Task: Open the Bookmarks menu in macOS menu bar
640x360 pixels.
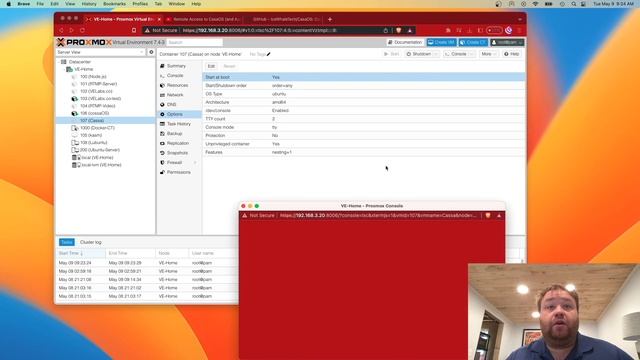Action: coord(114,4)
